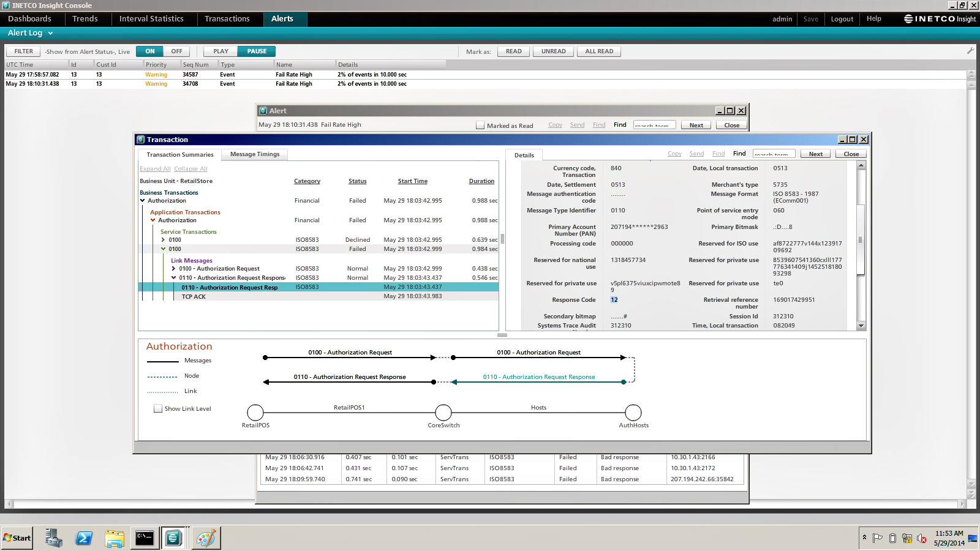
Task: Open Server Manager from the taskbar
Action: point(53,538)
